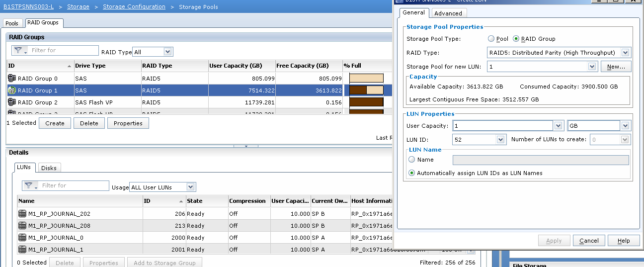
Task: Sort by Drive Type column header
Action: (107, 66)
